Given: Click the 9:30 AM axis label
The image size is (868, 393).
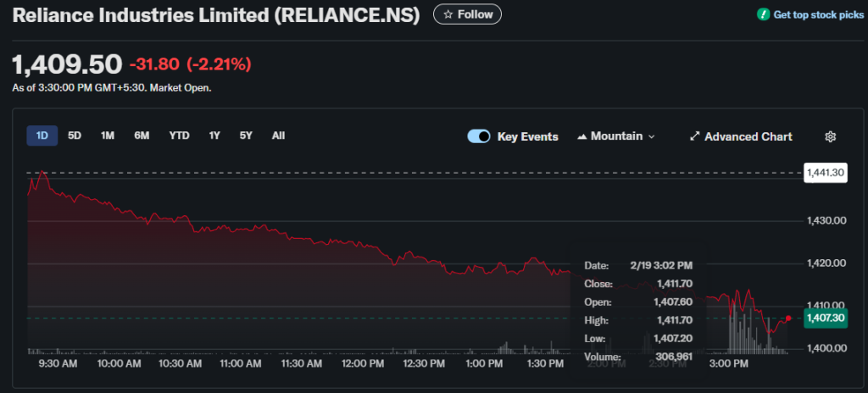Looking at the screenshot, I should click(x=58, y=363).
